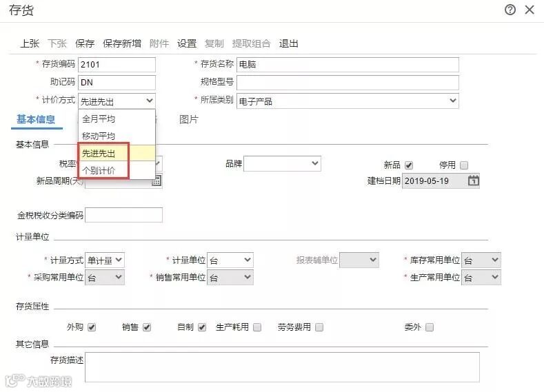The image size is (544, 392).
Task: Open the 所属类别 dropdown showing 电子产品
Action: pyautogui.click(x=347, y=101)
